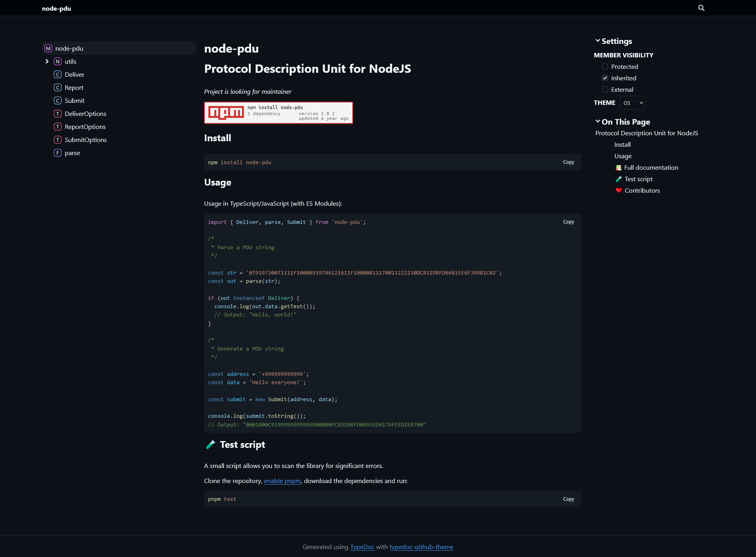Click the class C icon beside Submit
This screenshot has width=756, height=557.
pos(58,100)
